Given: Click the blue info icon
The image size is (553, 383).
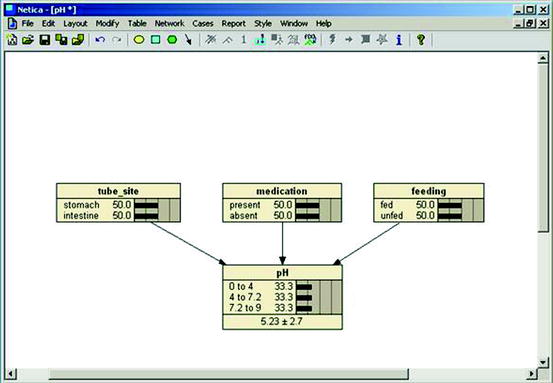Looking at the screenshot, I should (399, 40).
